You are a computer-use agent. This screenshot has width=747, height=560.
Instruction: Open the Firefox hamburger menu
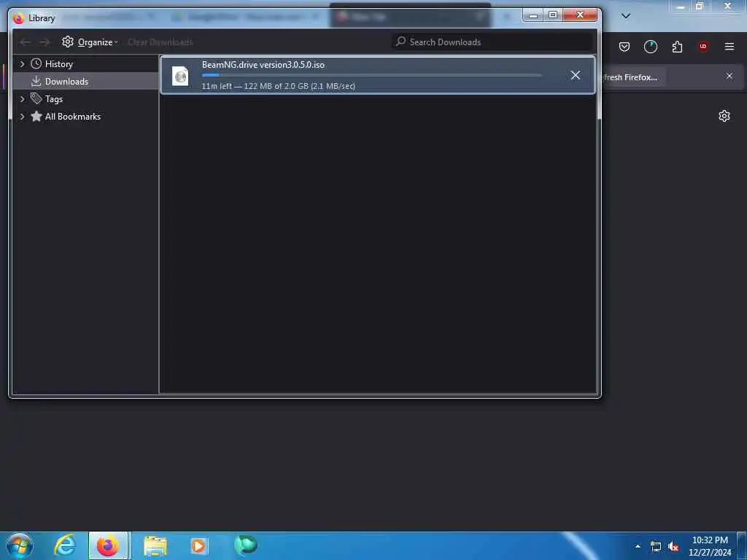click(729, 47)
